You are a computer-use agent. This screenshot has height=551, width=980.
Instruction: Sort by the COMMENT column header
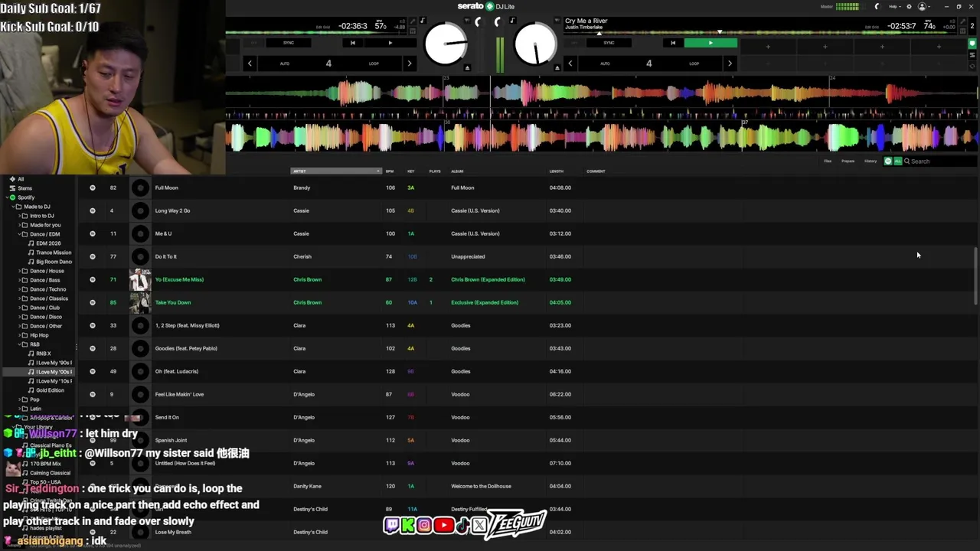tap(596, 171)
